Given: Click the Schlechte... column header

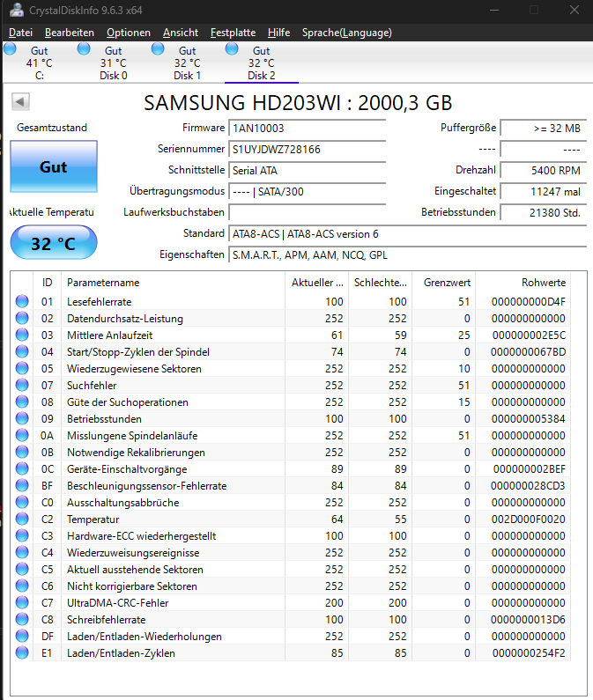Looking at the screenshot, I should click(381, 282).
